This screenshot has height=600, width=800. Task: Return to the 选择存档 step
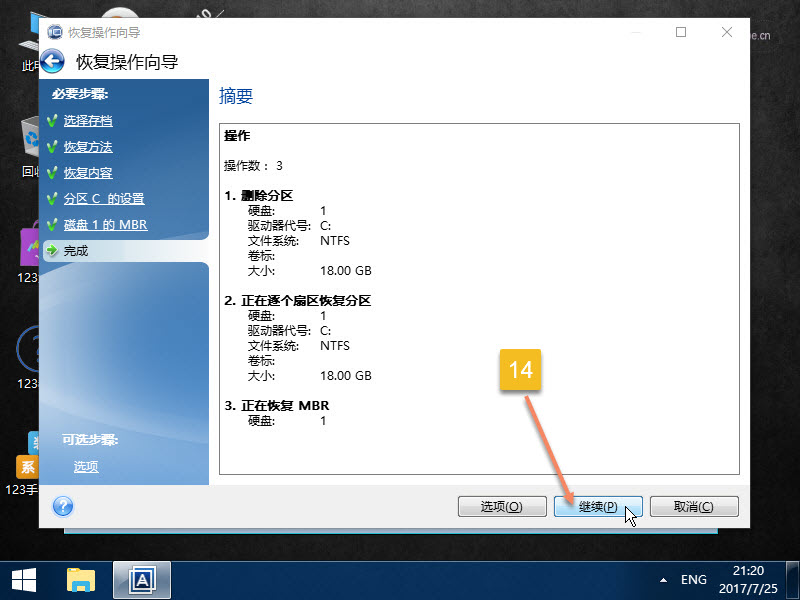(87, 121)
